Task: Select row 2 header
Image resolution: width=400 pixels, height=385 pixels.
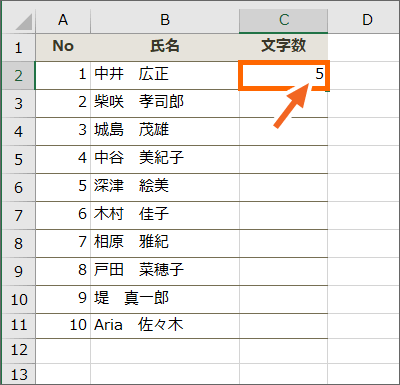Action: 19,75
